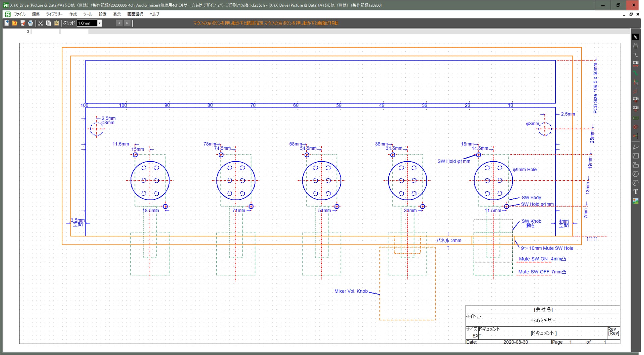Copy the selection
This screenshot has height=355, width=644.
pyautogui.click(x=48, y=23)
